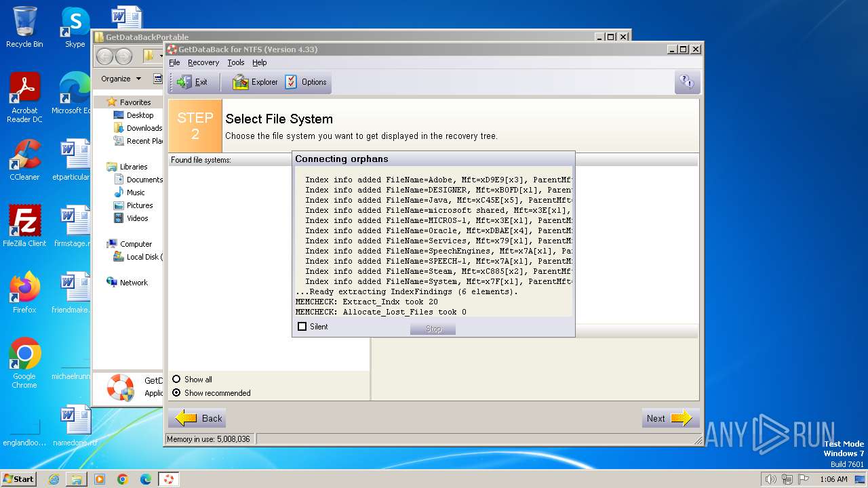The width and height of the screenshot is (868, 488).
Task: Open Chrome from the taskbar
Action: click(123, 479)
